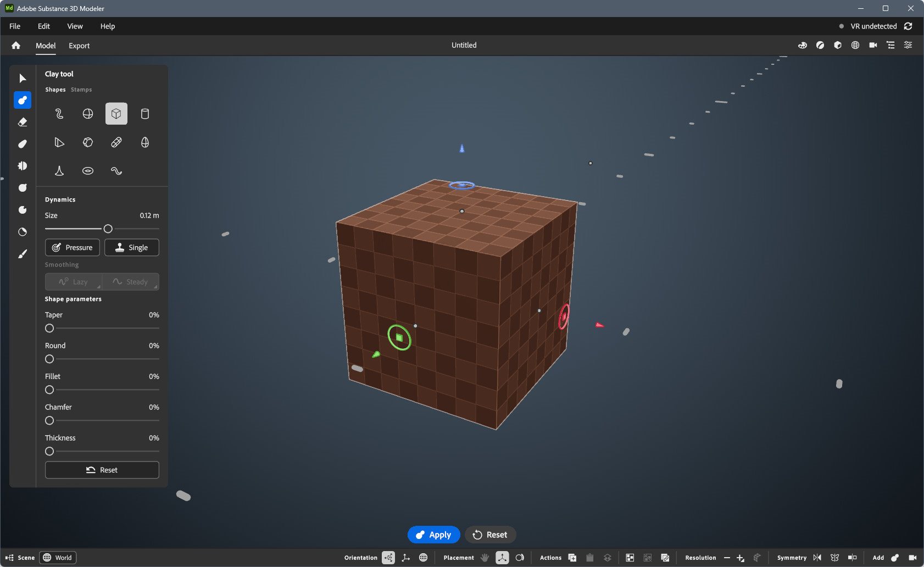Switch to the Export tab
The image size is (924, 567).
[79, 46]
